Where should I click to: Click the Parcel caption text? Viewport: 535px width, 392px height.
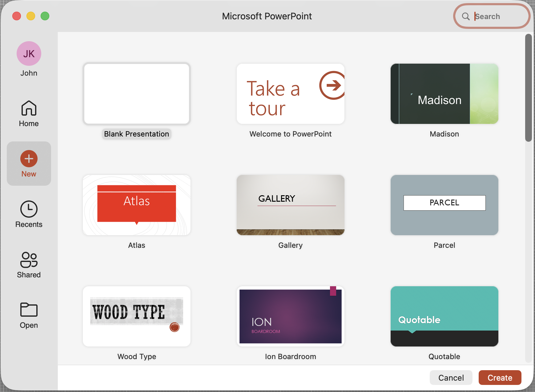(444, 245)
